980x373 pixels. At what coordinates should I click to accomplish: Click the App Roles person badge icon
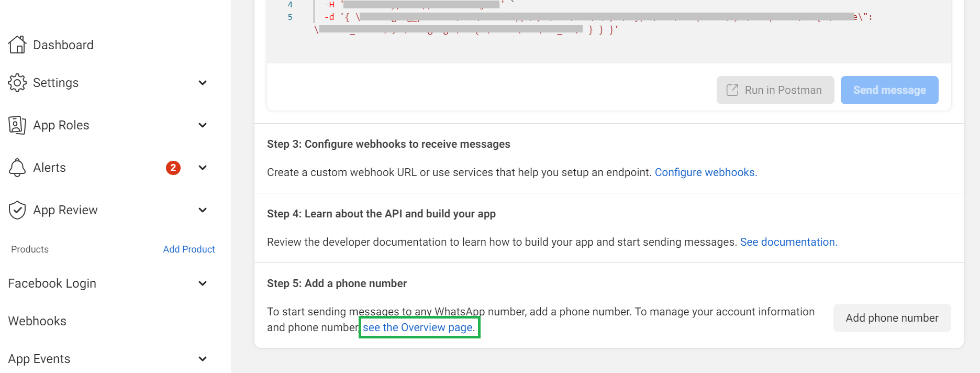[x=17, y=125]
